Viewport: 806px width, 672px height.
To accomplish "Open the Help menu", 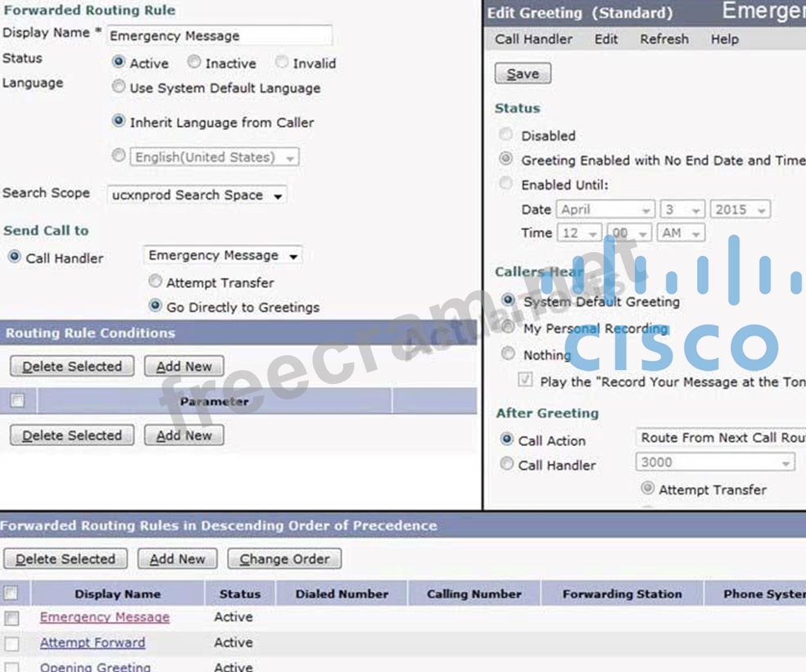I will click(724, 39).
